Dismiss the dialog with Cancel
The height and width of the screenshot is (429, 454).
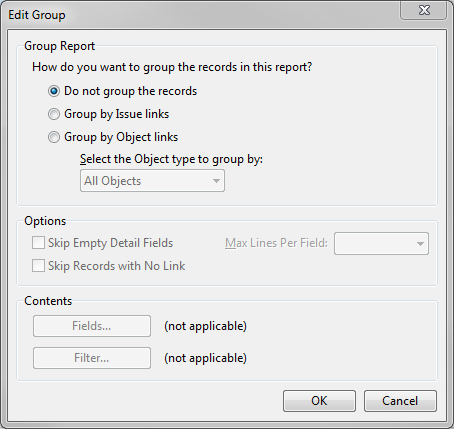point(400,401)
